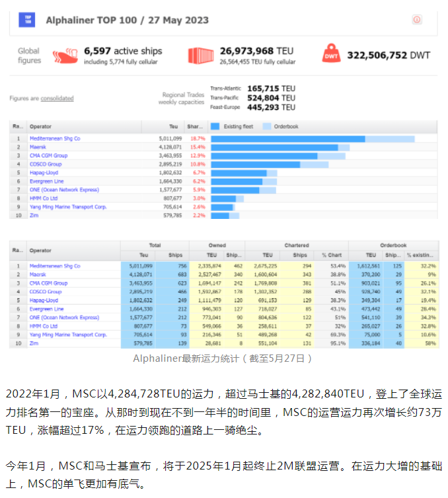Open CMA CGM Group in the detail table
This screenshot has height=498, width=448.
click(x=48, y=283)
